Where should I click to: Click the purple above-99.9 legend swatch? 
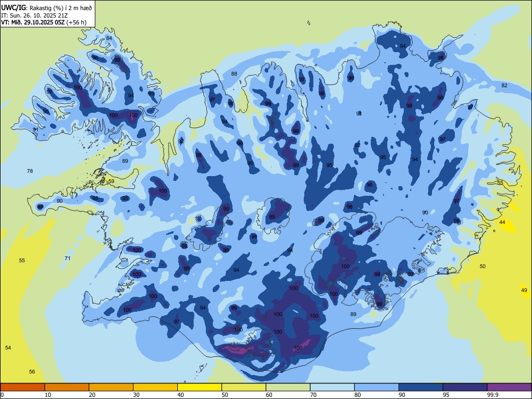pyautogui.click(x=509, y=387)
